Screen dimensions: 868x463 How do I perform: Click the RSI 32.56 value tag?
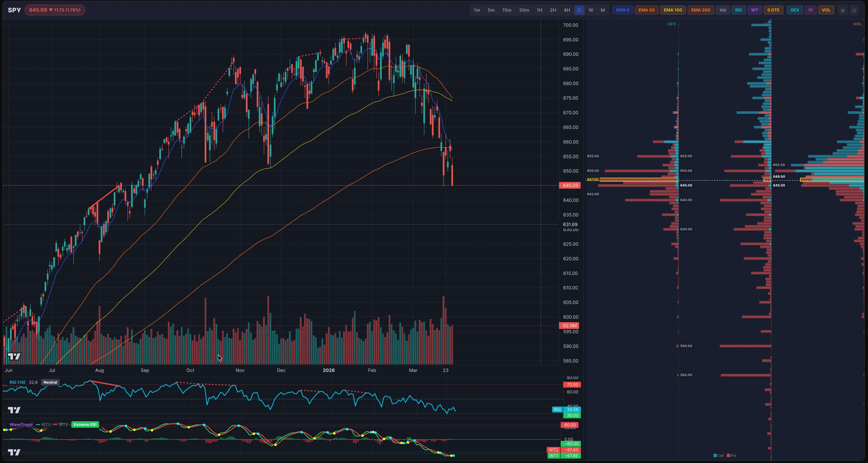click(x=572, y=410)
